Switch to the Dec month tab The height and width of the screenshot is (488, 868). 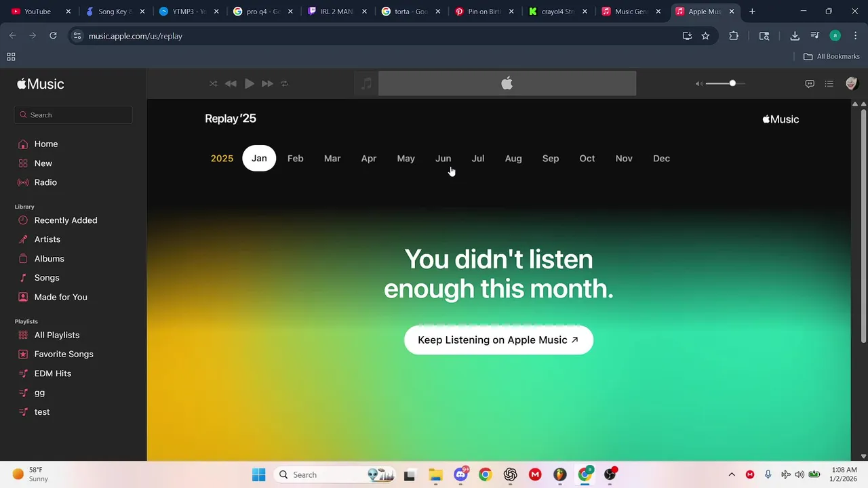pyautogui.click(x=661, y=158)
